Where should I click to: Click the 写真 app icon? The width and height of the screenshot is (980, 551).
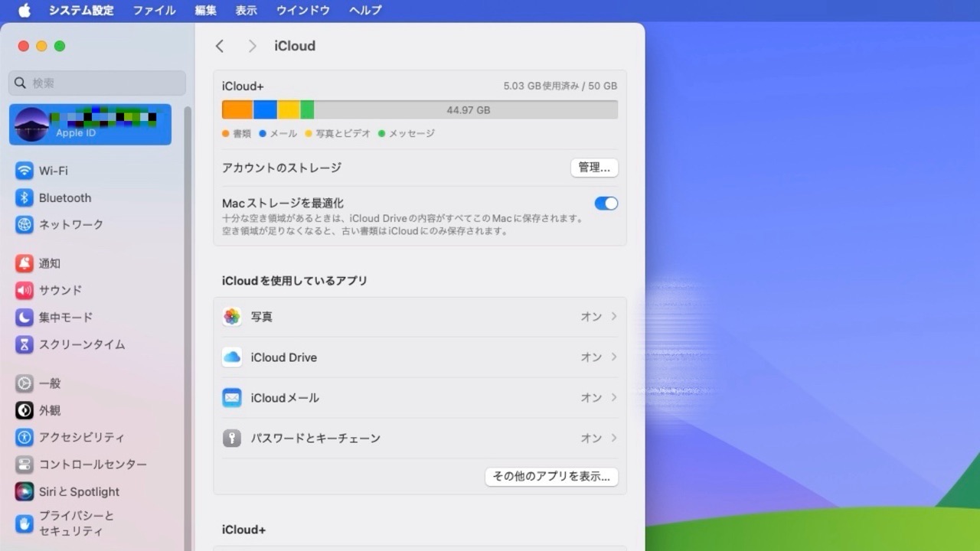(x=232, y=316)
